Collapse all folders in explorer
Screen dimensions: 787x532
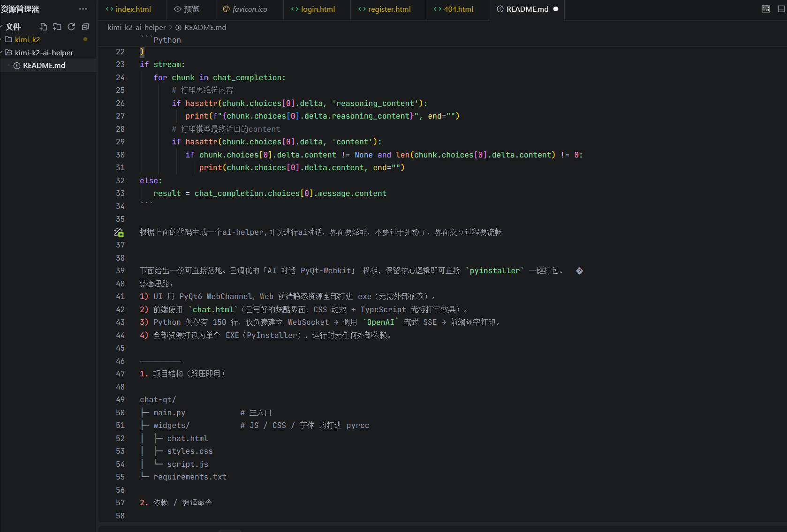click(85, 27)
